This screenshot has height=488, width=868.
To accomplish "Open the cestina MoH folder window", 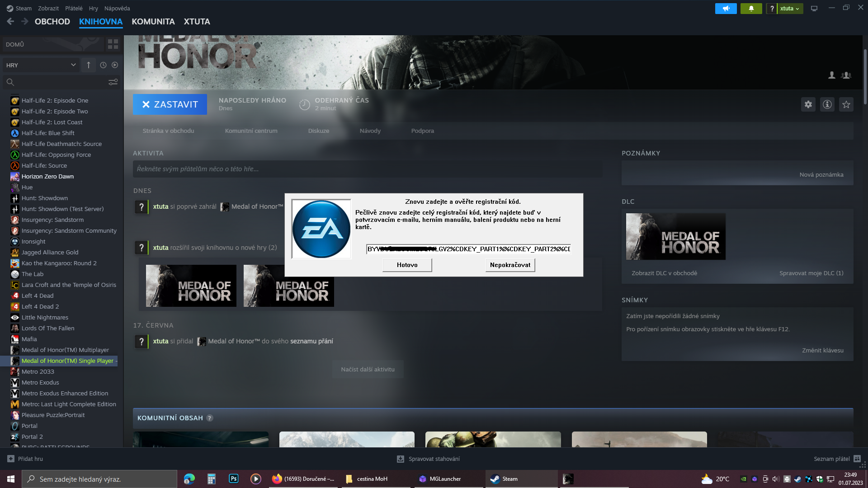I will (375, 479).
